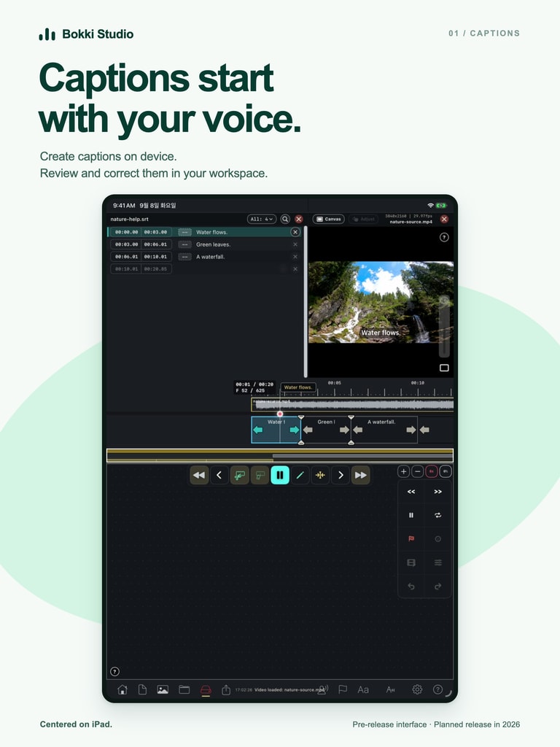
Task: Click the minus zoom-out button
Action: pos(418,472)
